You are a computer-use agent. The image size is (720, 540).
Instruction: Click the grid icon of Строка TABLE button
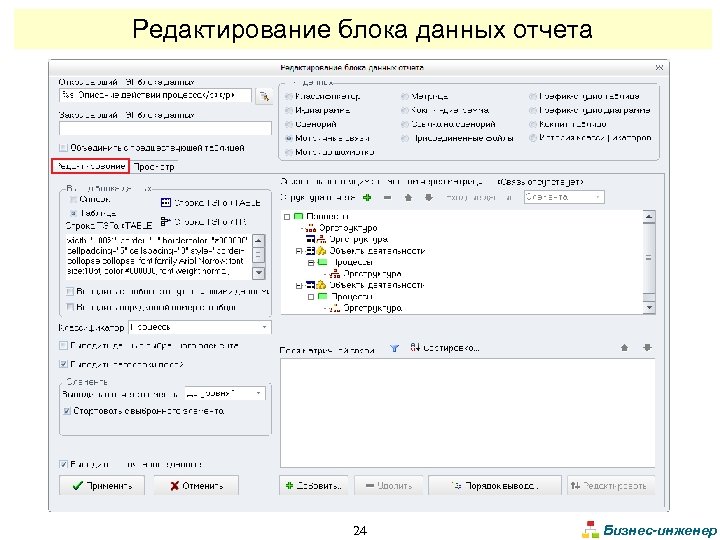pyautogui.click(x=166, y=202)
